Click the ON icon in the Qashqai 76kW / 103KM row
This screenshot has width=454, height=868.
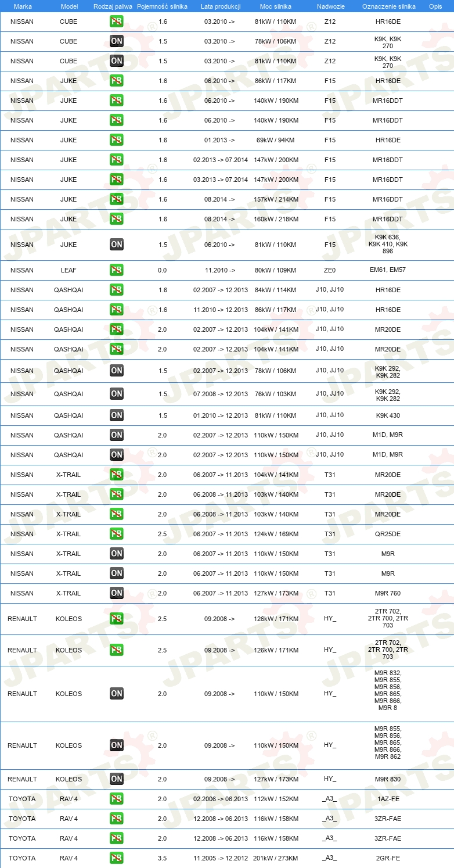[x=117, y=394]
